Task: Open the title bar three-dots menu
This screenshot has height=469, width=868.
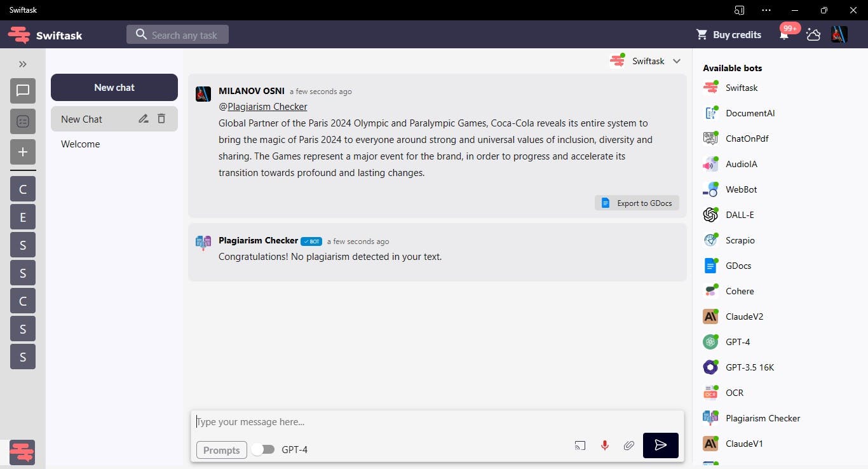Action: [x=766, y=10]
